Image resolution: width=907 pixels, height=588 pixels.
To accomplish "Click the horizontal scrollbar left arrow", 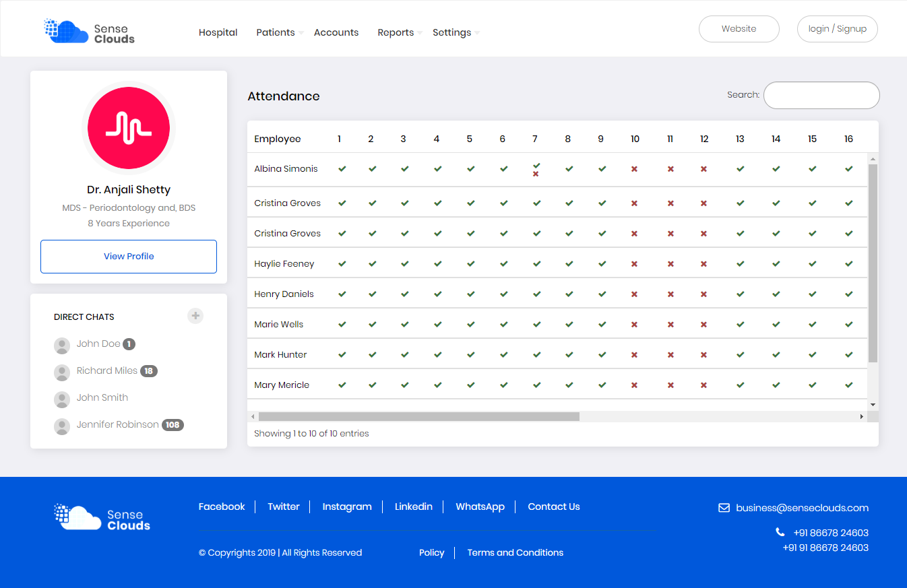I will tap(253, 417).
